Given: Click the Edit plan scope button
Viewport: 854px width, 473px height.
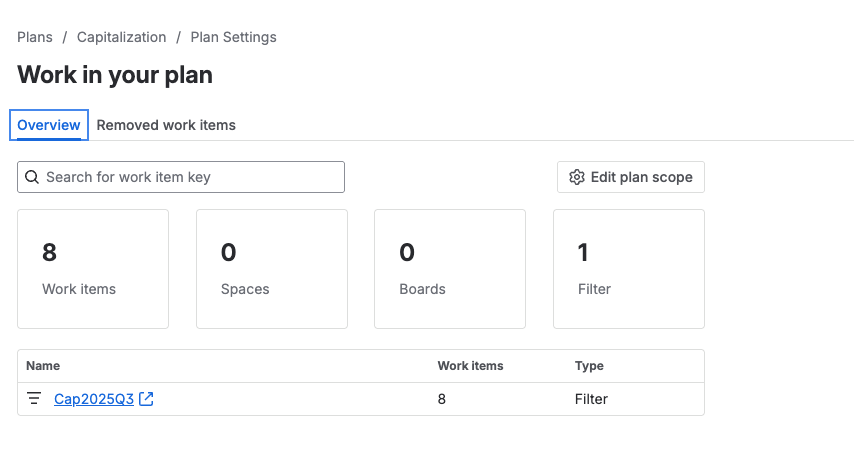Looking at the screenshot, I should point(631,177).
